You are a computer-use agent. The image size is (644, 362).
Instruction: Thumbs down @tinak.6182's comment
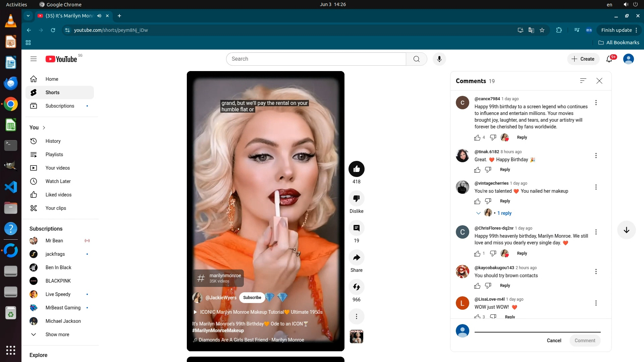488,170
